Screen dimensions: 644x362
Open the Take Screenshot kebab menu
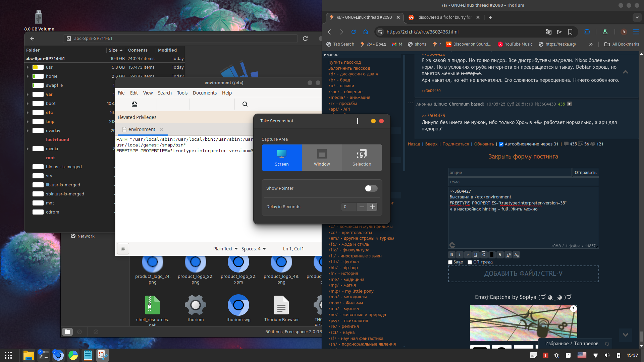click(358, 121)
